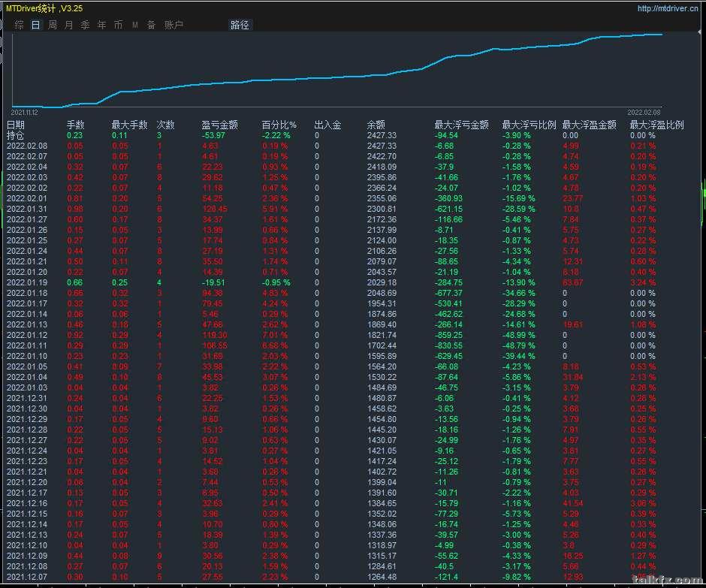
Task: Click the 余额 column header
Action: click(376, 125)
